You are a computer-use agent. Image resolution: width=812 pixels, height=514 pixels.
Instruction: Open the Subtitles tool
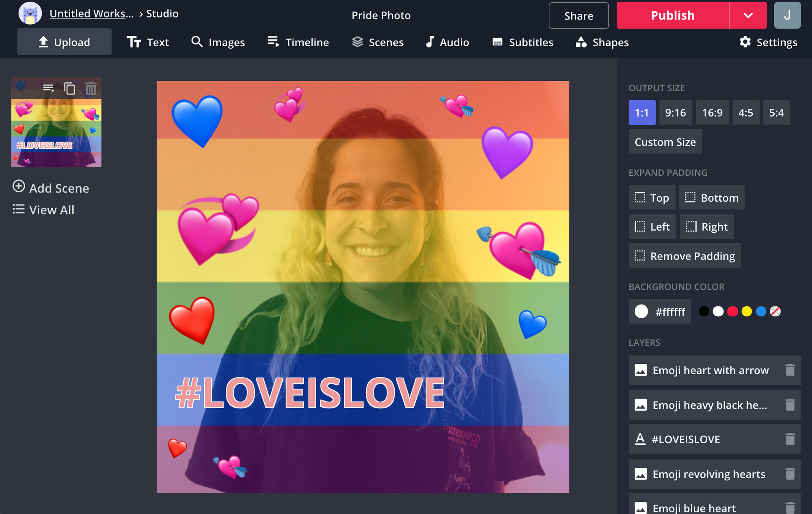pos(523,42)
